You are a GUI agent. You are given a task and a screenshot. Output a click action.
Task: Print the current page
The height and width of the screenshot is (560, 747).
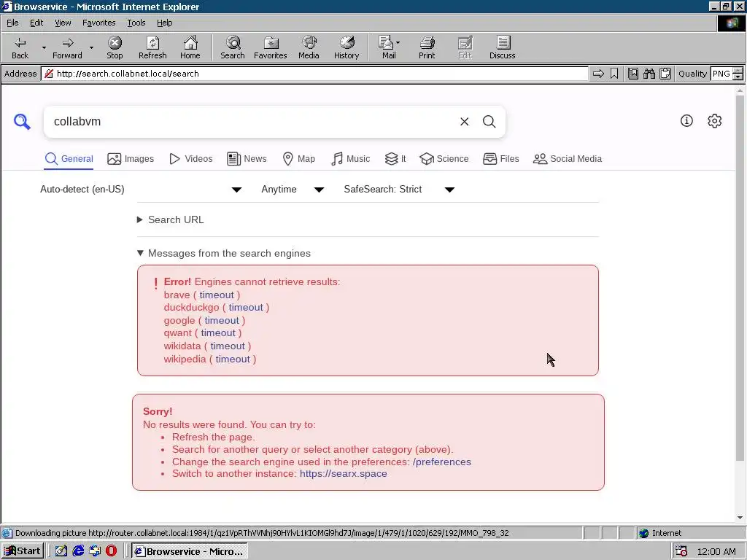click(x=427, y=47)
